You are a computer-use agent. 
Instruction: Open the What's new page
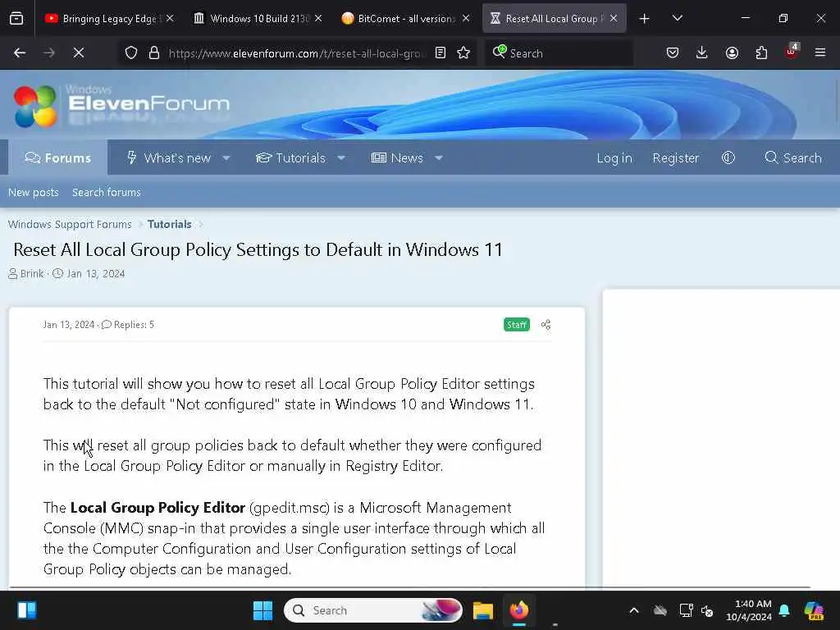(x=170, y=158)
